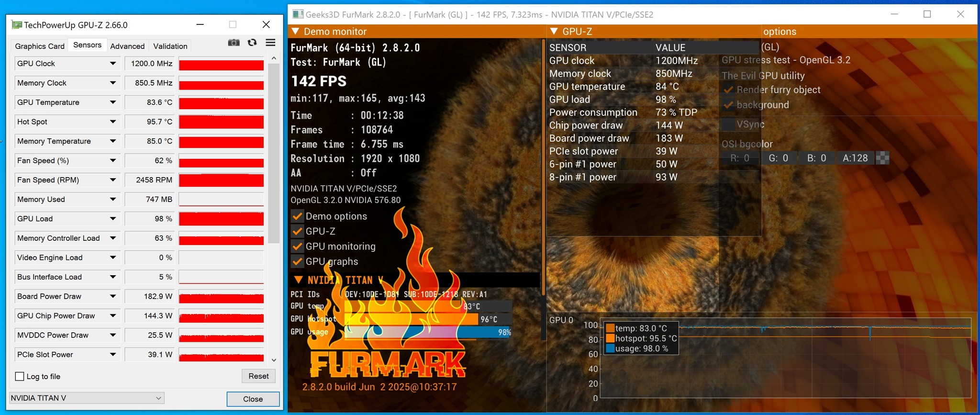Screen dimensions: 980x415
Task: Click the GPU-Z sensors scrollbar thumb
Action: coord(274,153)
